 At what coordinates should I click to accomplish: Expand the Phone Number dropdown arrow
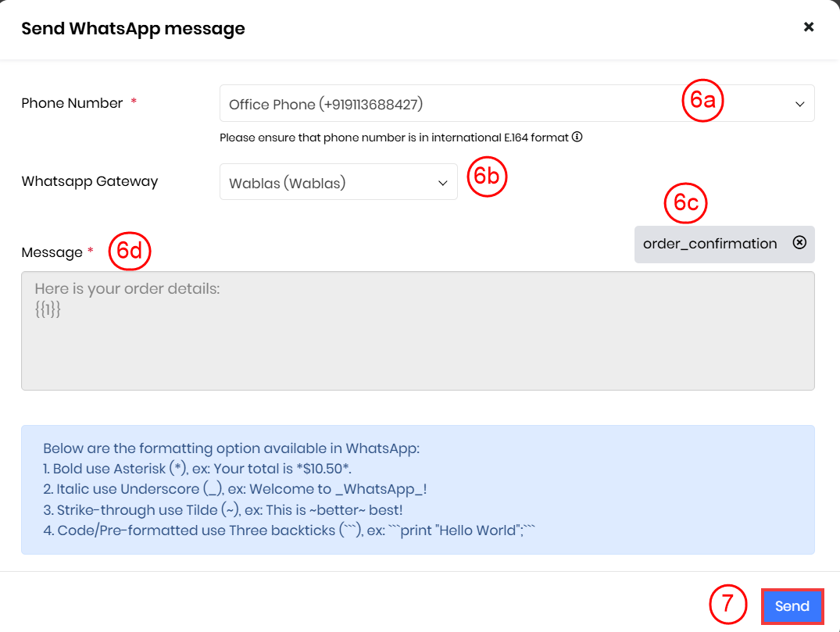799,104
